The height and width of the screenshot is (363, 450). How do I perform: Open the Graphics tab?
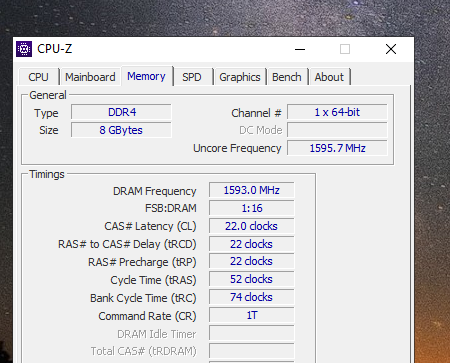[x=240, y=77]
